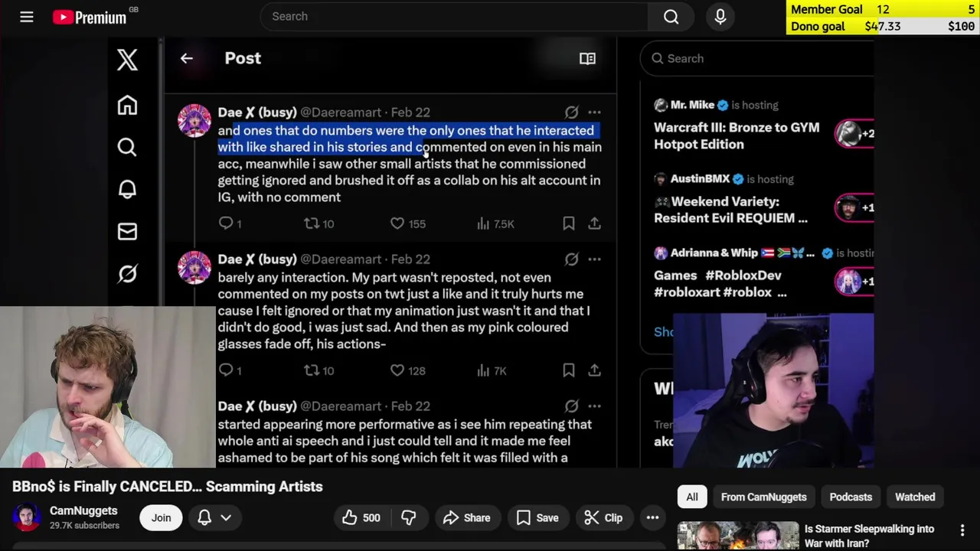The height and width of the screenshot is (551, 980).
Task: Open more options on second Dae post
Action: (x=594, y=259)
